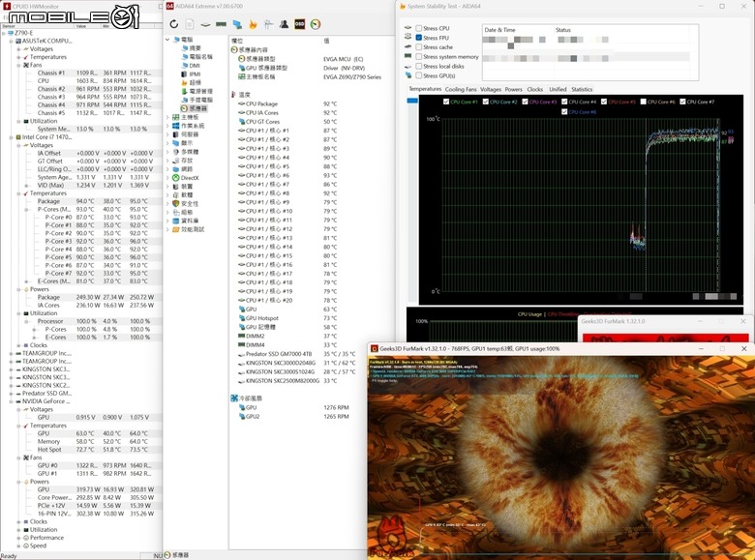The width and height of the screenshot is (755, 560).
Task: Switch to the Cooling Fans tab
Action: [x=461, y=89]
